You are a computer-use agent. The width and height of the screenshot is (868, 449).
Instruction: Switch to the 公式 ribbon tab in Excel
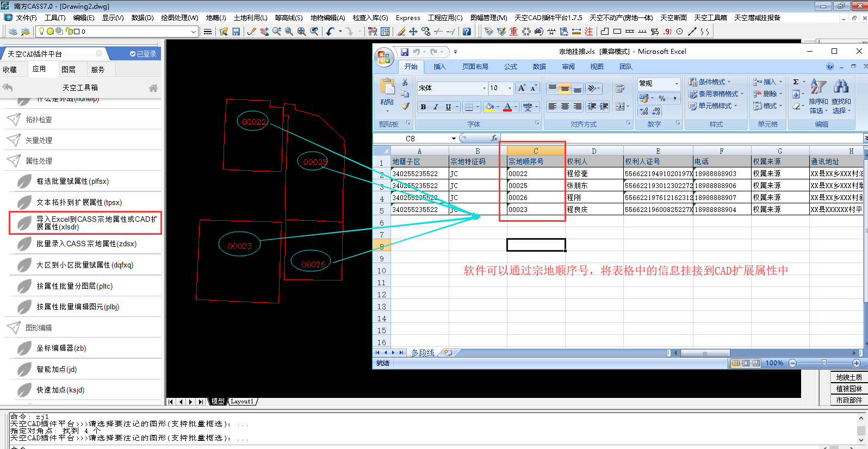511,67
